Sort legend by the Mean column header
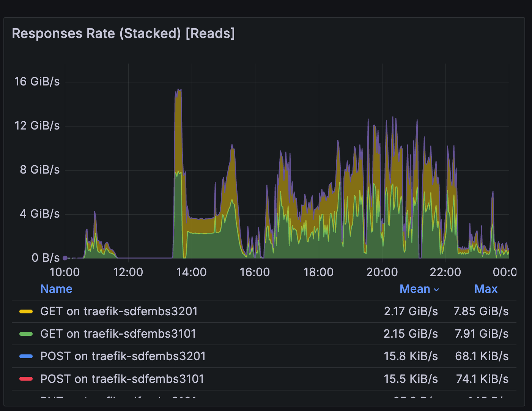 click(414, 289)
